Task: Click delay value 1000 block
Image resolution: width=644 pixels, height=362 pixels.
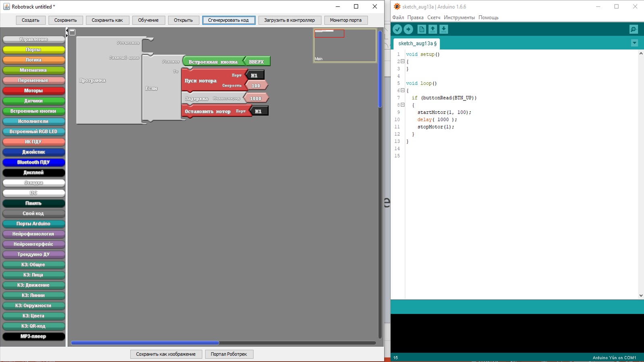Action: click(x=256, y=99)
